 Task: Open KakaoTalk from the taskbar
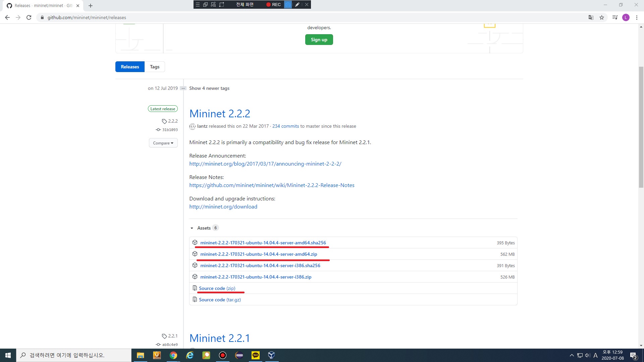click(x=256, y=355)
